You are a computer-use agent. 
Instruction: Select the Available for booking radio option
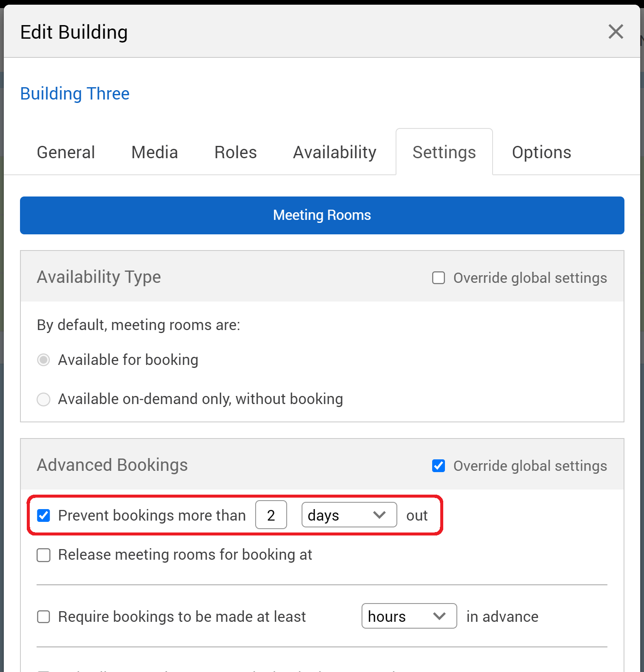[x=43, y=360]
